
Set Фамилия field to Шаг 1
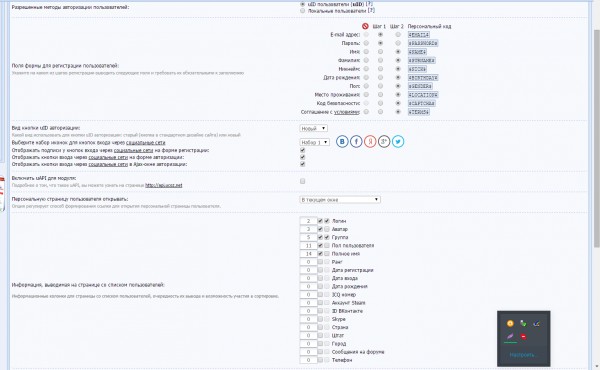[x=380, y=60]
